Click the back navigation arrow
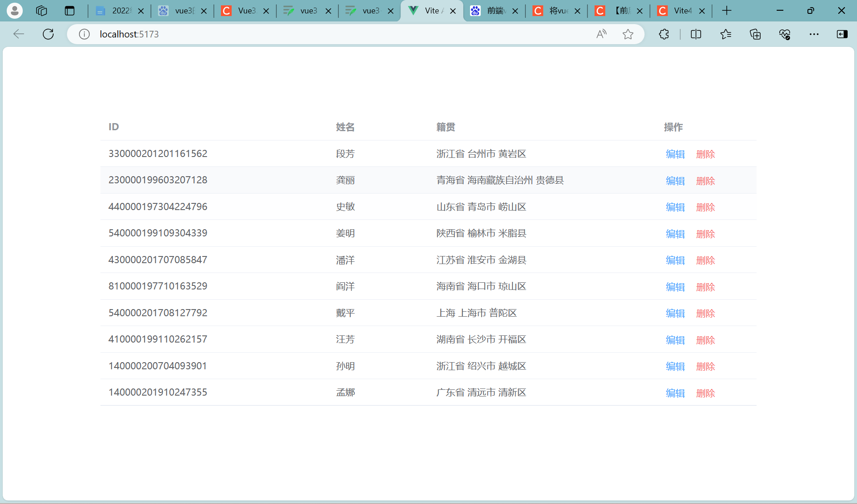This screenshot has width=857, height=504. click(18, 34)
